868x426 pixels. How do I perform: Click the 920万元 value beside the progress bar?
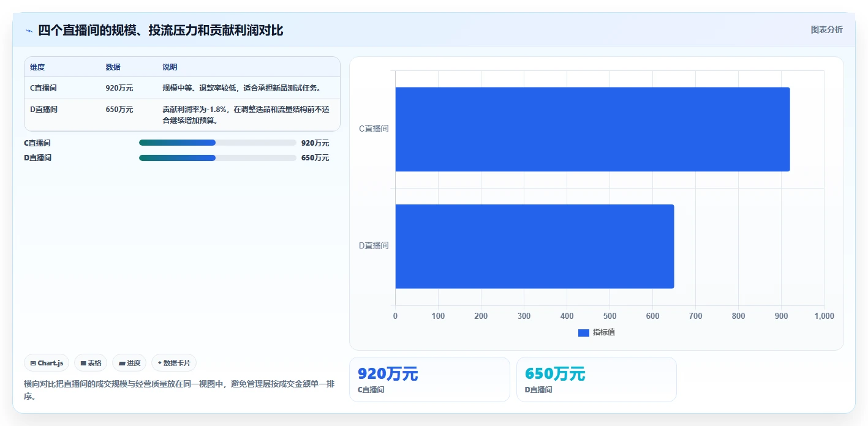315,143
